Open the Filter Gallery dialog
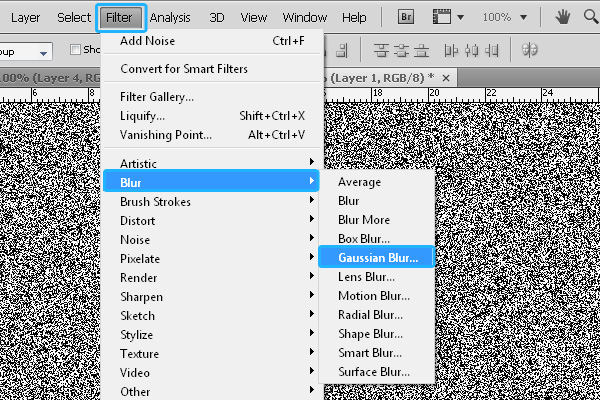Image resolution: width=600 pixels, height=400 pixels. [x=157, y=97]
